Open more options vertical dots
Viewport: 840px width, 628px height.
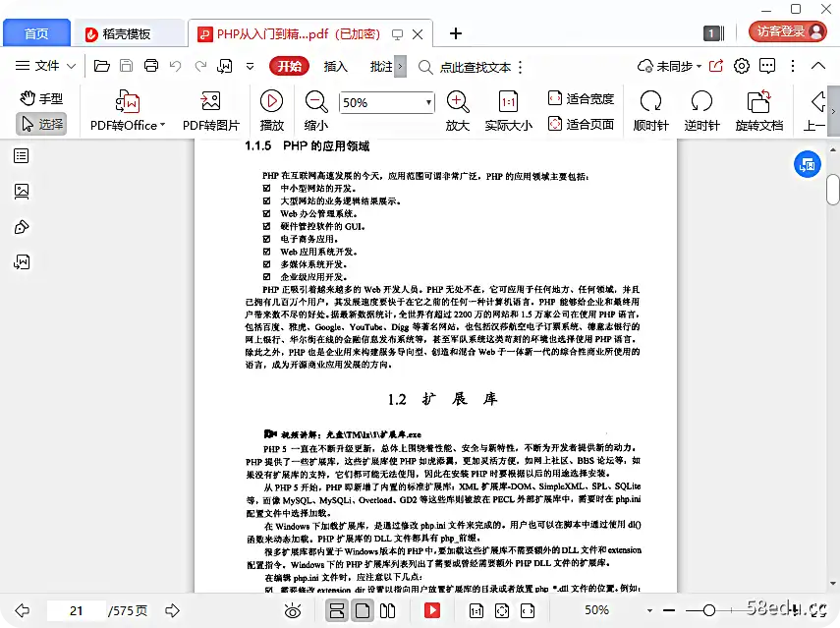point(792,66)
